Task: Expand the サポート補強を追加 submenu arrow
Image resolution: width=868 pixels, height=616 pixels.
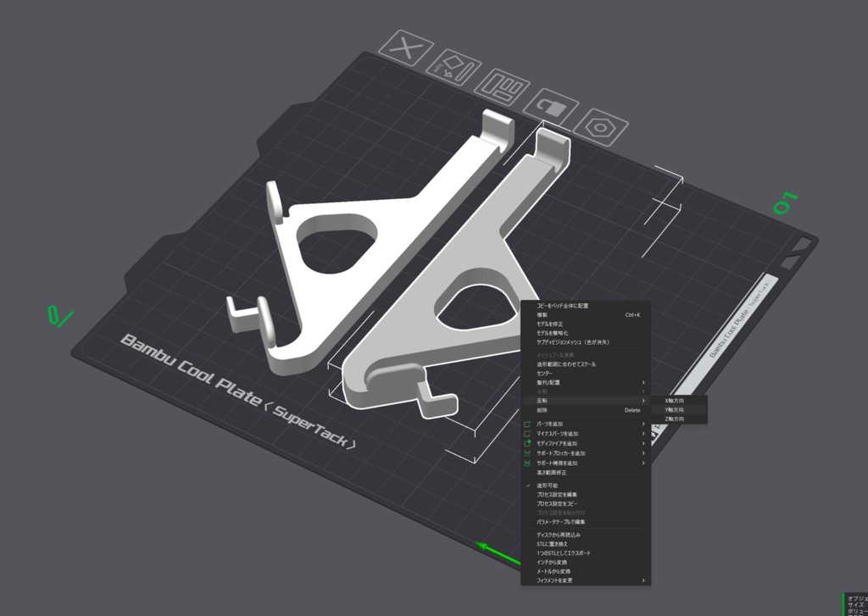Action: point(643,463)
